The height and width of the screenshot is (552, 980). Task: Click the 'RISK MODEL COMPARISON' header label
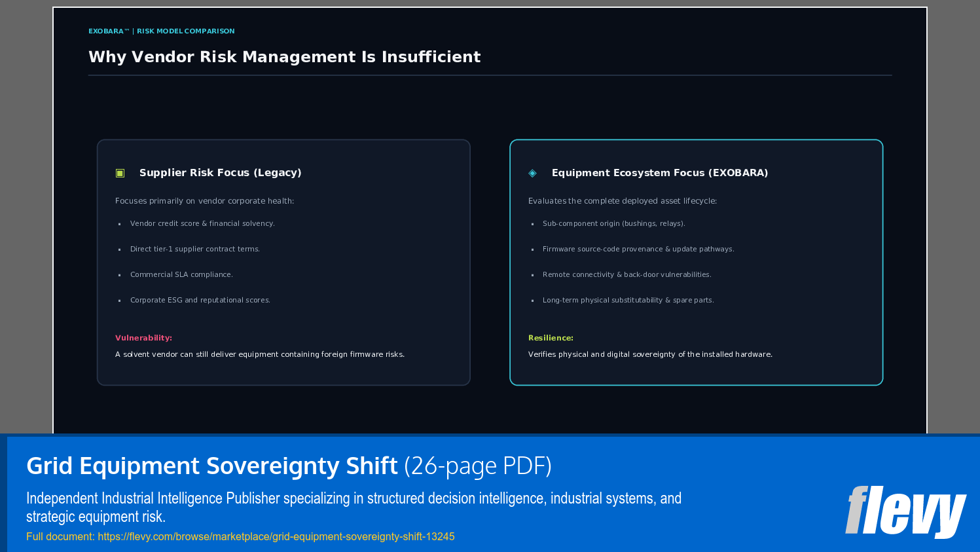185,31
